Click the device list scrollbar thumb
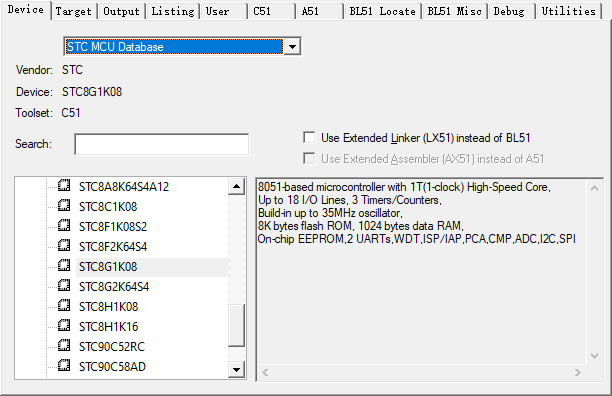The height and width of the screenshot is (396, 612). click(x=236, y=325)
